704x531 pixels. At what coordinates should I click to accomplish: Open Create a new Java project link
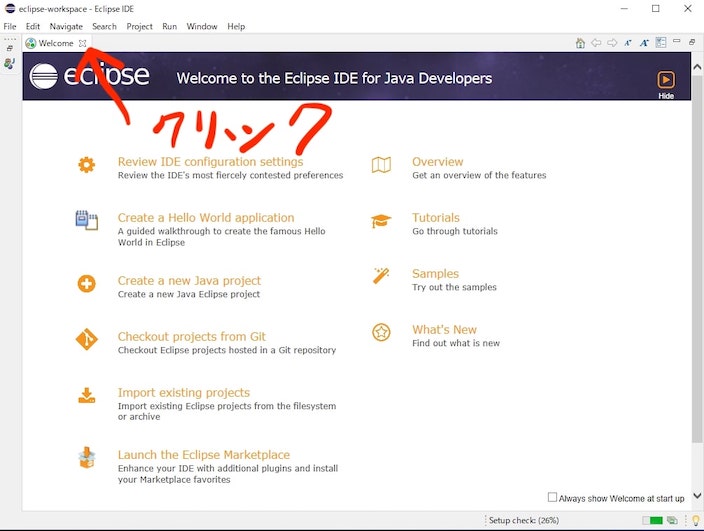(189, 281)
